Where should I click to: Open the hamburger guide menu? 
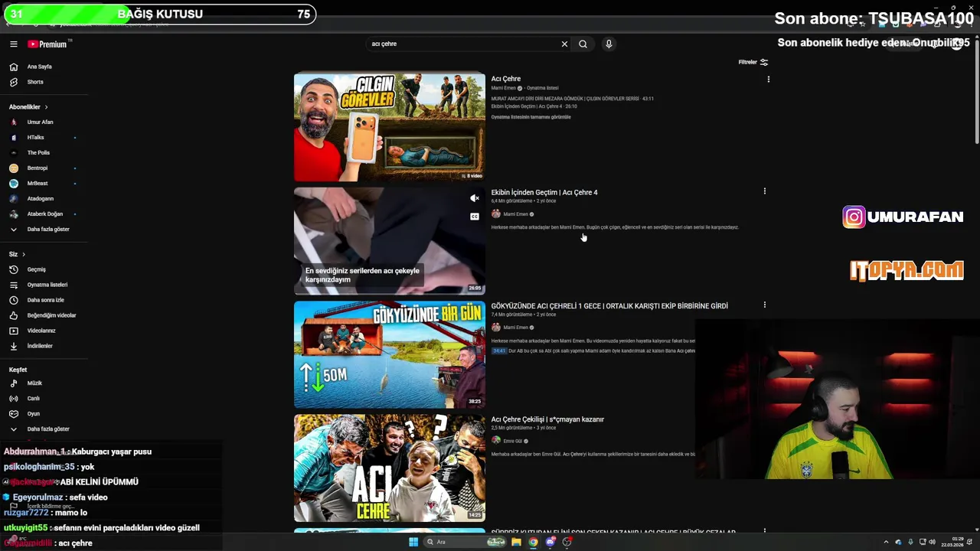click(13, 44)
